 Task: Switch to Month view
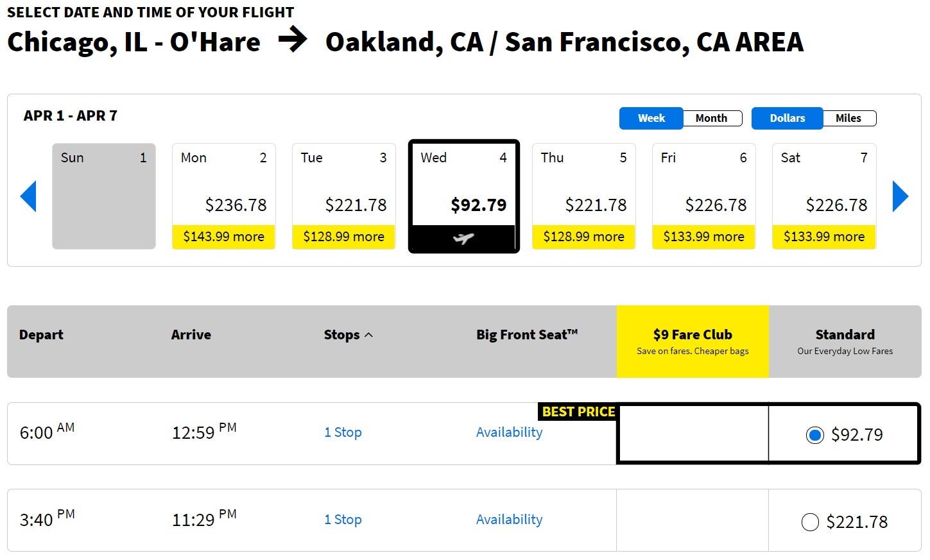(711, 118)
